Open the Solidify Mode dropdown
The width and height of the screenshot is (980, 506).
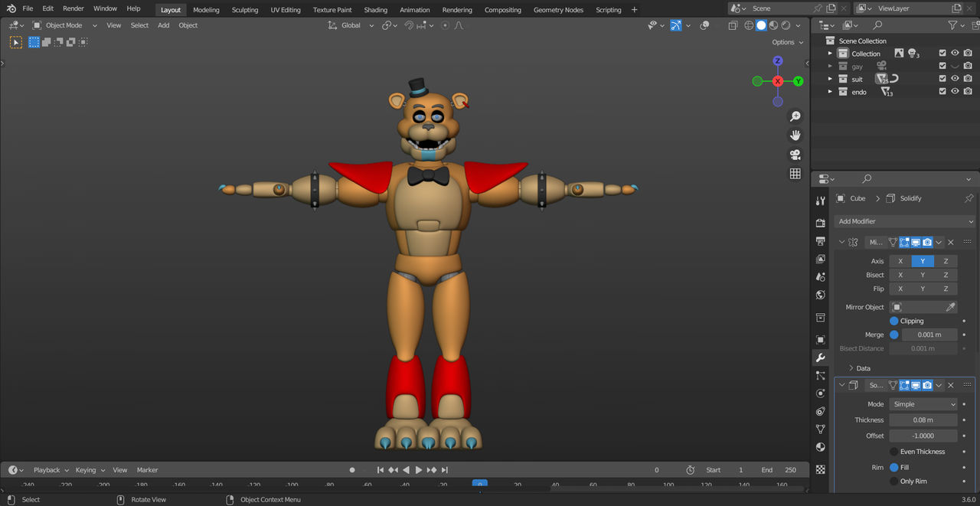[x=923, y=404]
